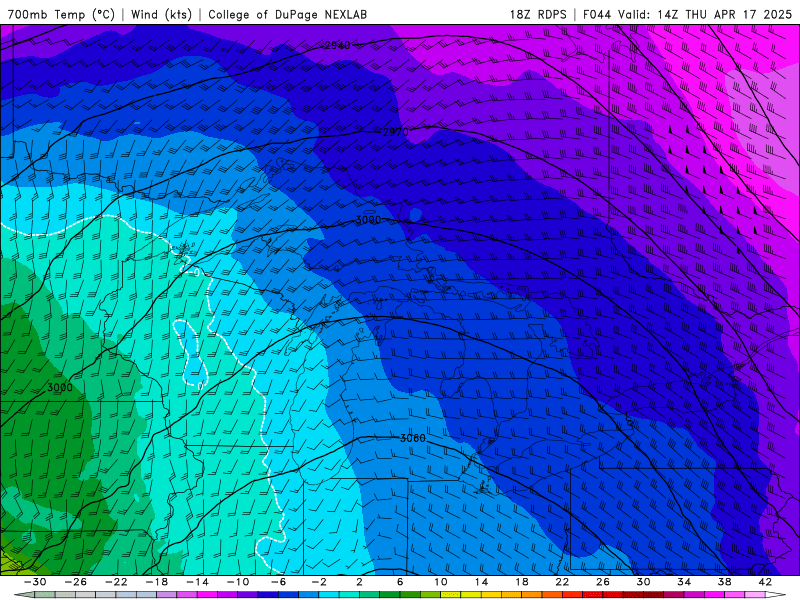Click the 3000 contour label over dark green area
This screenshot has width=800, height=600.
(60, 387)
